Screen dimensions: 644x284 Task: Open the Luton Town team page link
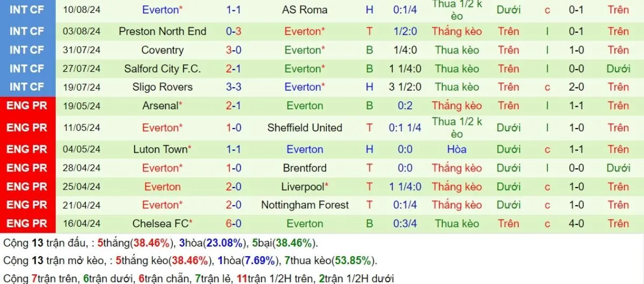pos(162,150)
